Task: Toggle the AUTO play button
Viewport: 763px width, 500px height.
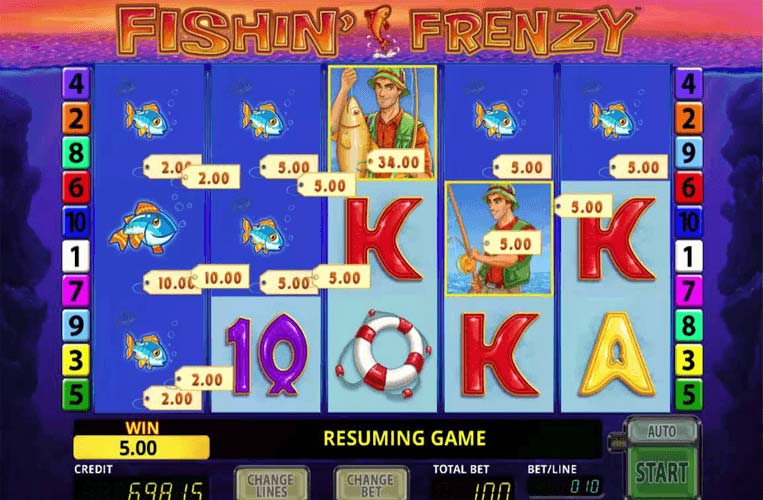Action: coord(662,430)
